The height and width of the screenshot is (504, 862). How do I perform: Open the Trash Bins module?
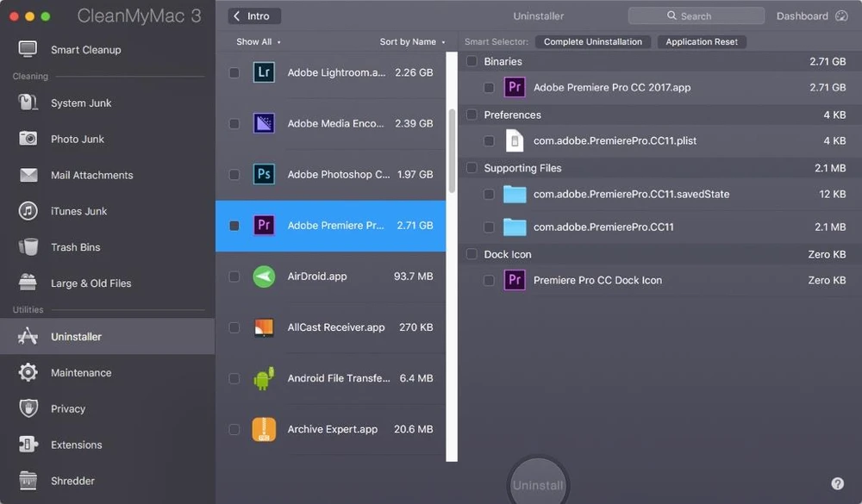click(x=75, y=247)
